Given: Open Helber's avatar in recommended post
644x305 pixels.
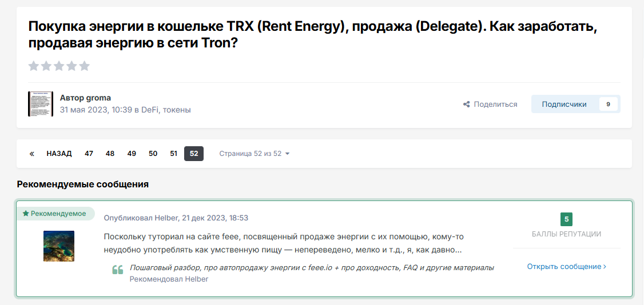Looking at the screenshot, I should coord(59,246).
